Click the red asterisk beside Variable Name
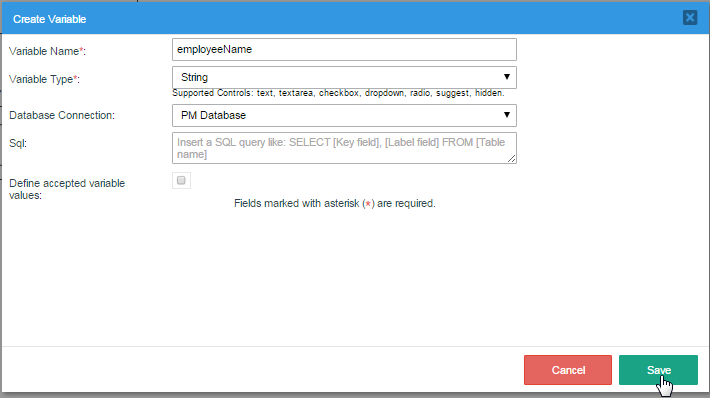710x398 pixels. (x=82, y=50)
